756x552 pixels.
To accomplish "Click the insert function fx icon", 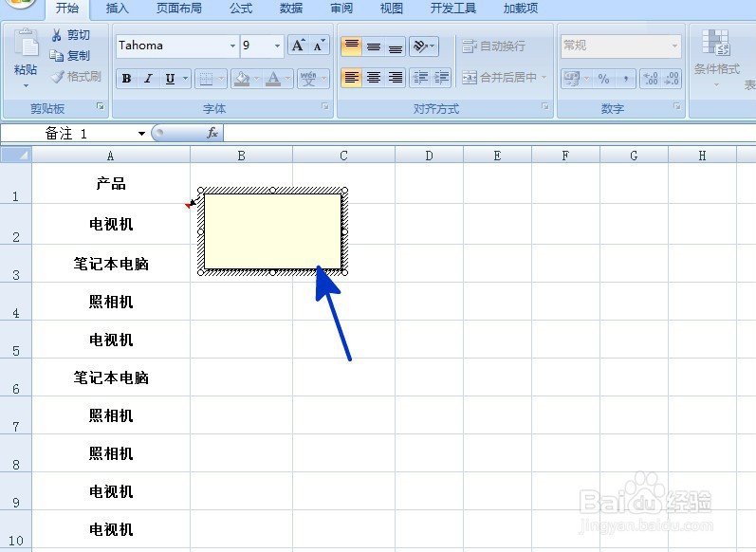I will point(212,133).
